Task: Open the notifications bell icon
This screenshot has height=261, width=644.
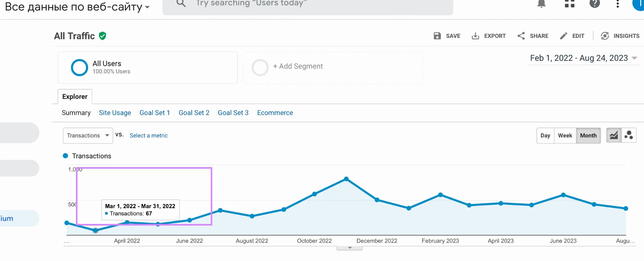Action: tap(541, 4)
